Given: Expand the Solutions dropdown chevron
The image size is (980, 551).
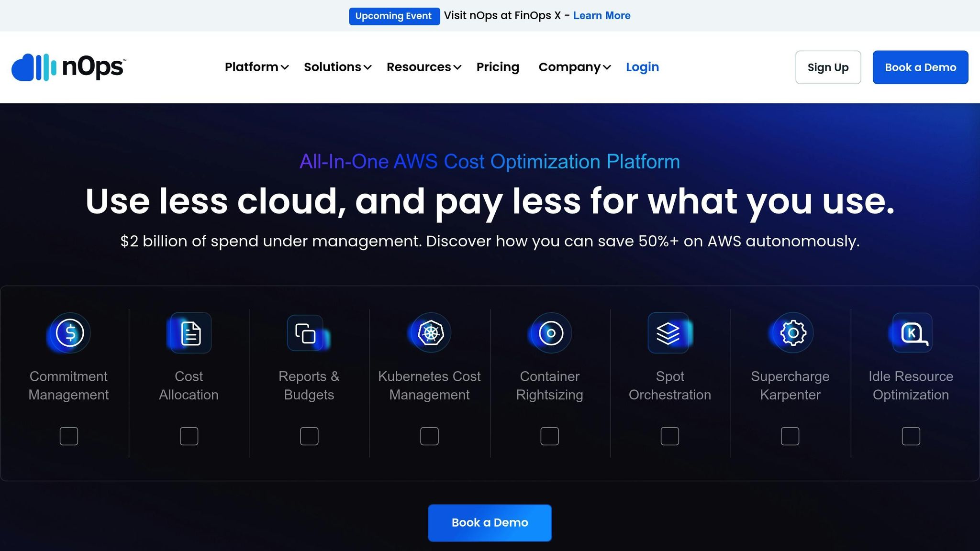Looking at the screenshot, I should [367, 67].
